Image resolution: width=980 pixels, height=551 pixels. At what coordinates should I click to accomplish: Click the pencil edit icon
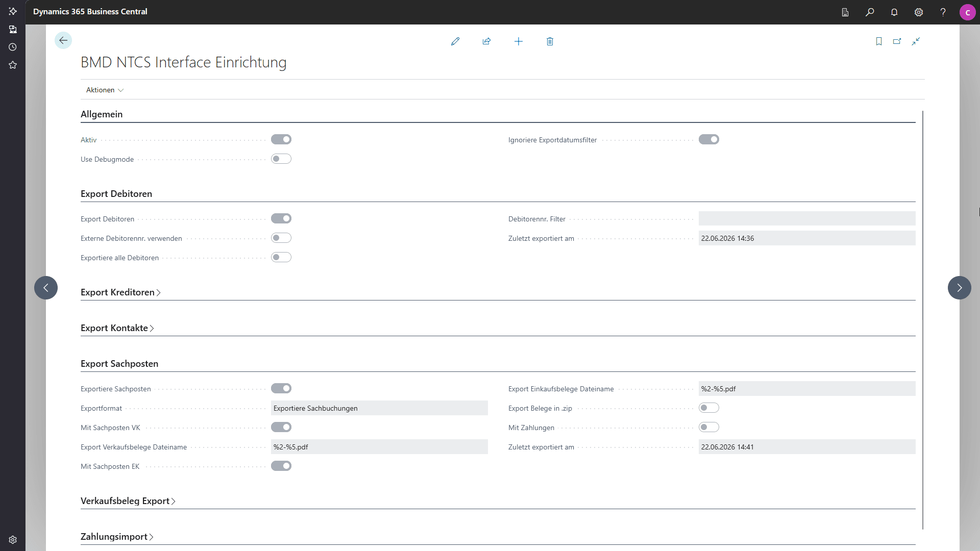455,41
